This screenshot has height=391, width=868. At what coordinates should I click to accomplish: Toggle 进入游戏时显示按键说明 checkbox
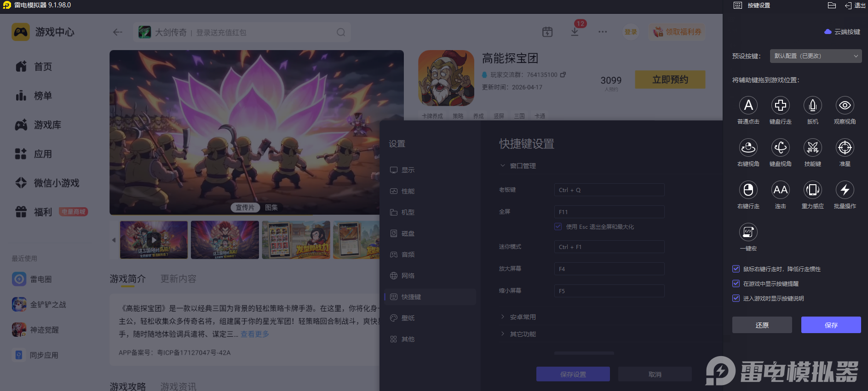click(x=736, y=298)
